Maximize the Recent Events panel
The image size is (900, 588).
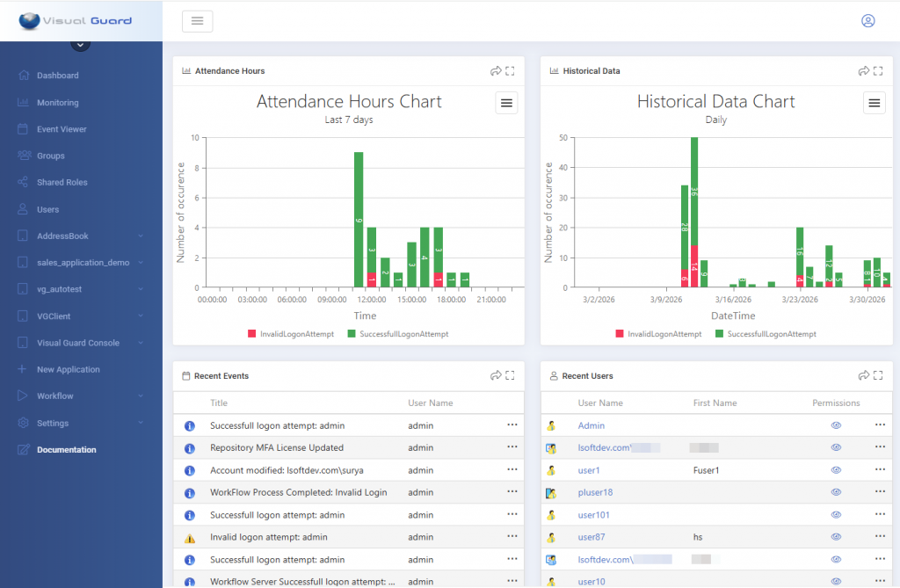tap(510, 376)
